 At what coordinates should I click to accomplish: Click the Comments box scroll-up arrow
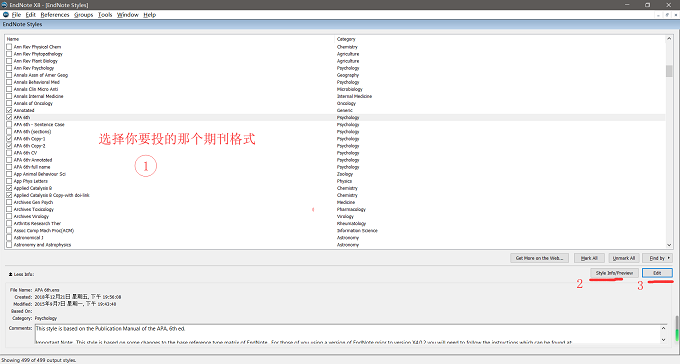[663, 328]
